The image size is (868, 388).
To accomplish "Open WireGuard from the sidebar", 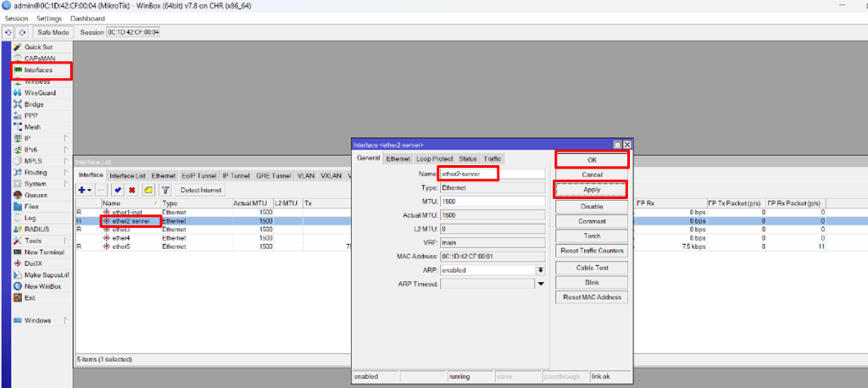I will coord(39,92).
